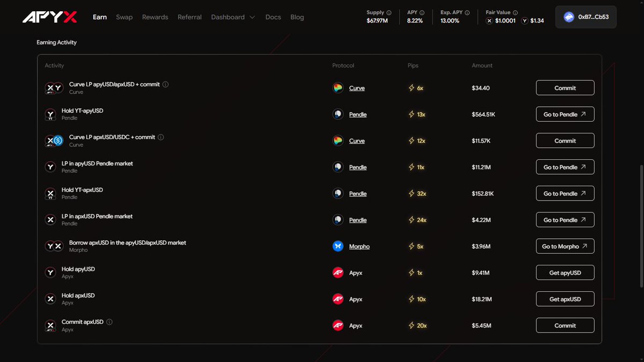Click the Hold YT-apxUSD token icon
Viewport: 644px width, 362px height.
(x=50, y=194)
